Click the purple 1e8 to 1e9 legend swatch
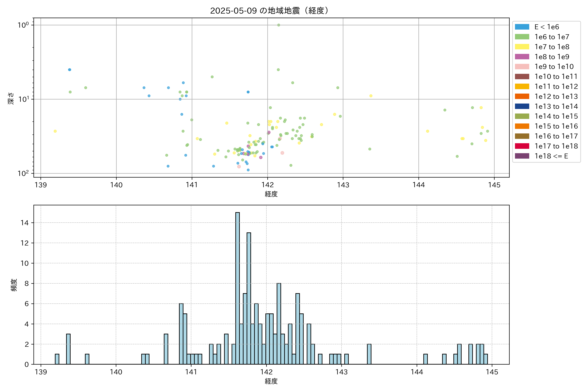The height and width of the screenshot is (392, 588). tap(522, 57)
